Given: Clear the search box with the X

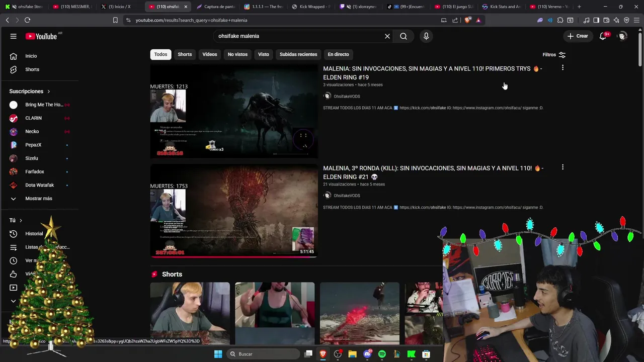Looking at the screenshot, I should tap(387, 36).
